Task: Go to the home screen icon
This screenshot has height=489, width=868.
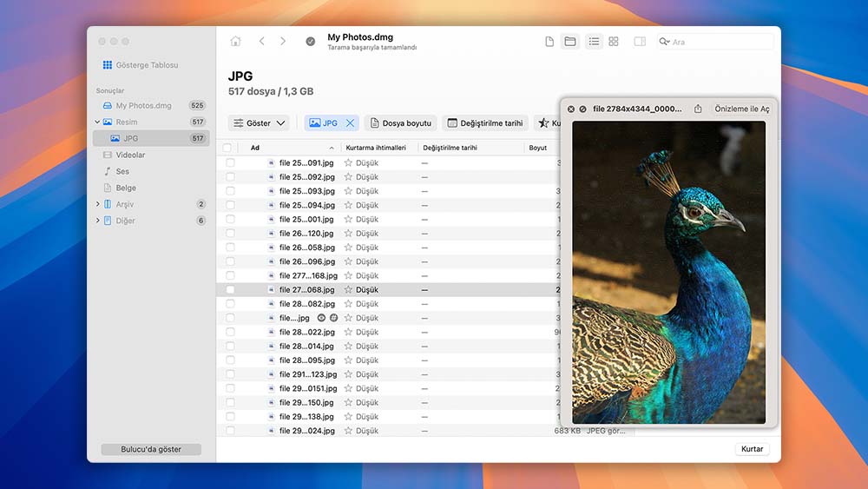Action: [236, 42]
